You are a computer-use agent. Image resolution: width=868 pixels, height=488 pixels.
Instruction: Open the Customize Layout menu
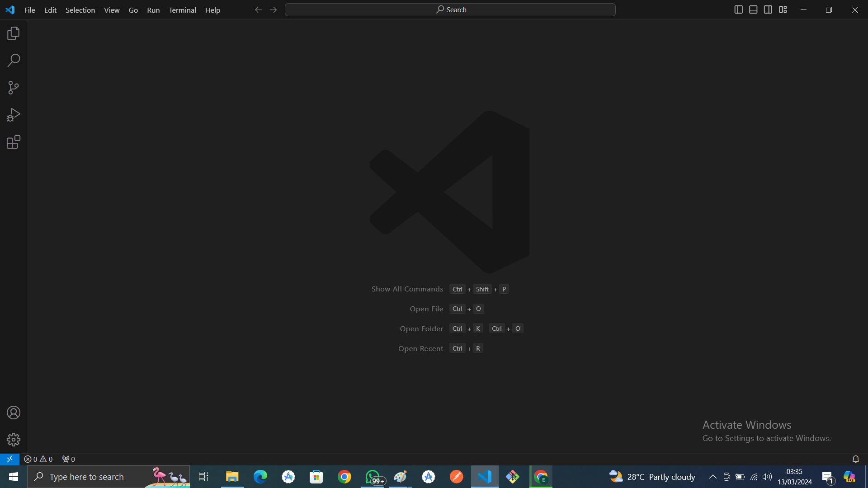click(x=783, y=9)
